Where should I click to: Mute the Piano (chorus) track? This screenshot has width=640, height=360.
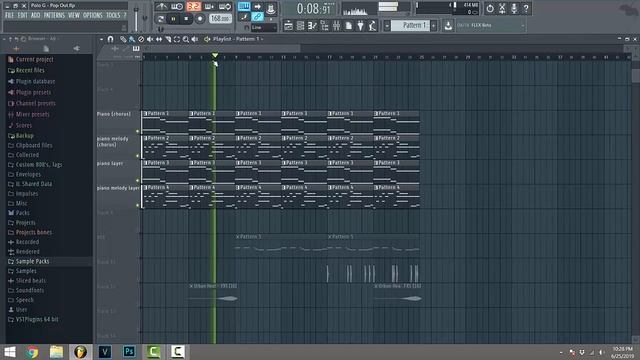(138, 131)
